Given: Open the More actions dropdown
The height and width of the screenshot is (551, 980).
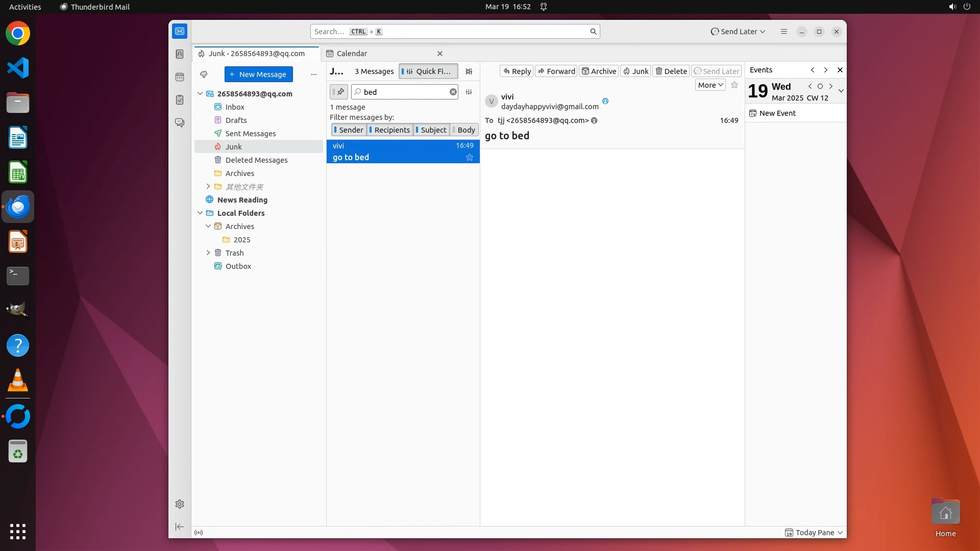Looking at the screenshot, I should pyautogui.click(x=710, y=85).
